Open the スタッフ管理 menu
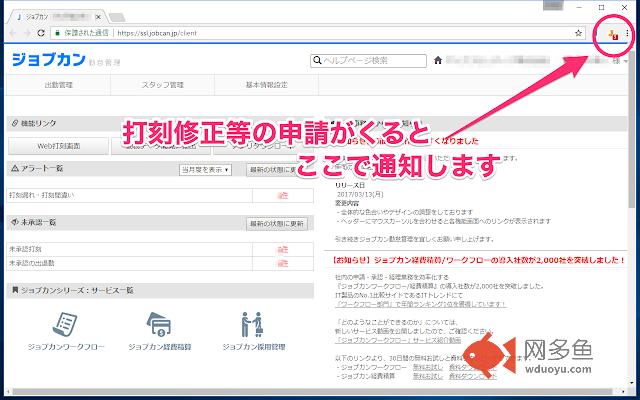Viewport: 640px width, 400px height. coord(162,85)
